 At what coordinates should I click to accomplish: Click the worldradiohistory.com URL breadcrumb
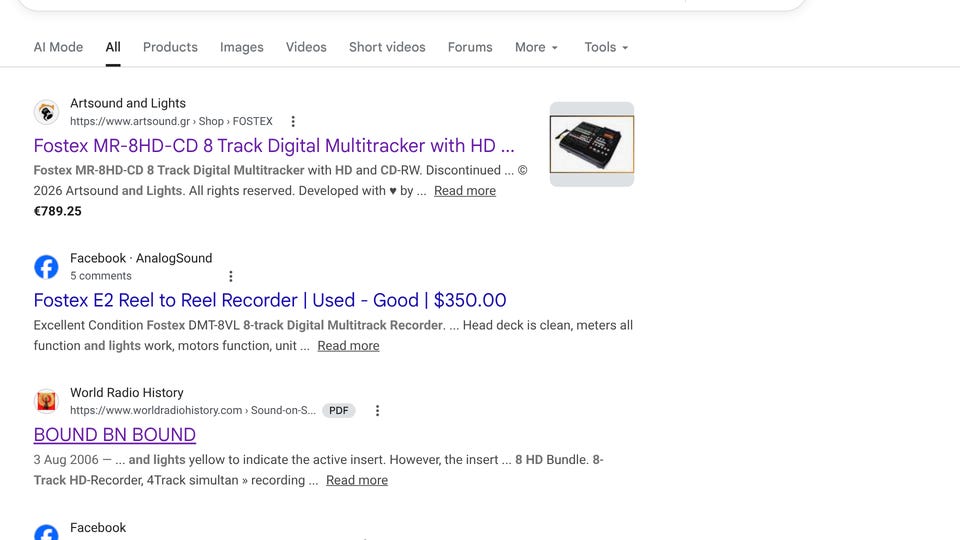pos(193,411)
